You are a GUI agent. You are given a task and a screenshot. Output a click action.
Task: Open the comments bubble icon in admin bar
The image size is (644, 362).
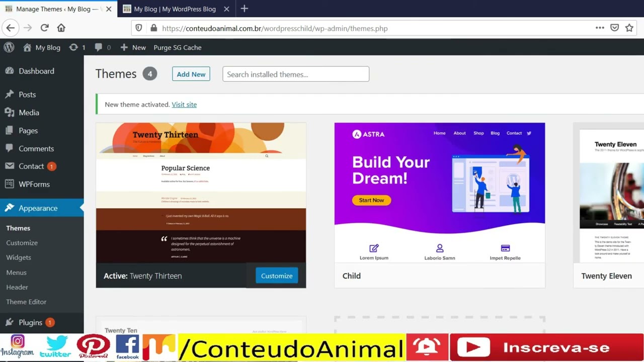click(x=99, y=47)
